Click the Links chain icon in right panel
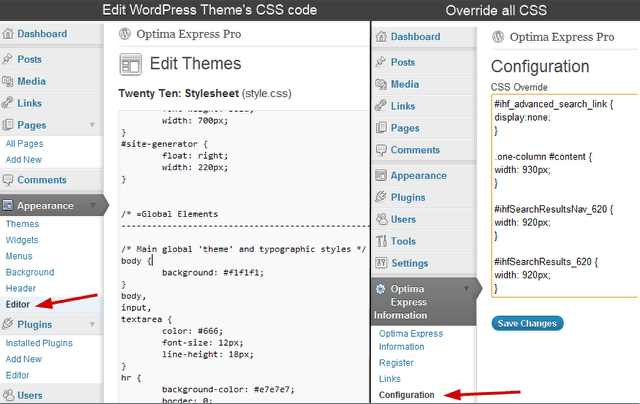The height and width of the screenshot is (404, 640). coord(381,106)
